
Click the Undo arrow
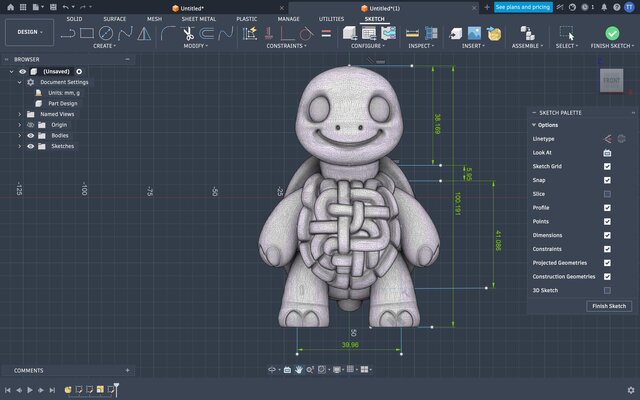(x=66, y=7)
